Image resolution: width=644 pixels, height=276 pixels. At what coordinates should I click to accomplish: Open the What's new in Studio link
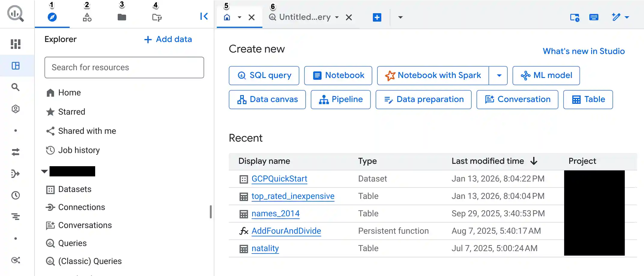[583, 51]
